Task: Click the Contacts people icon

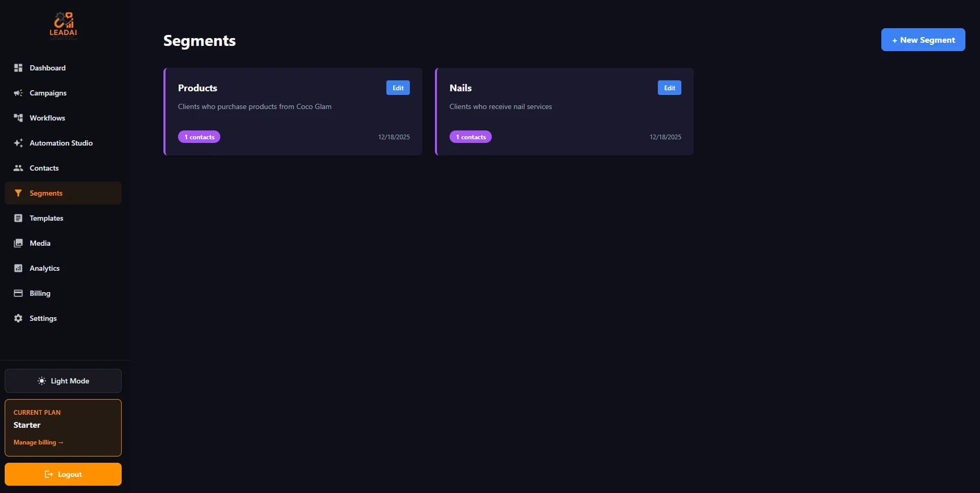Action: [18, 168]
